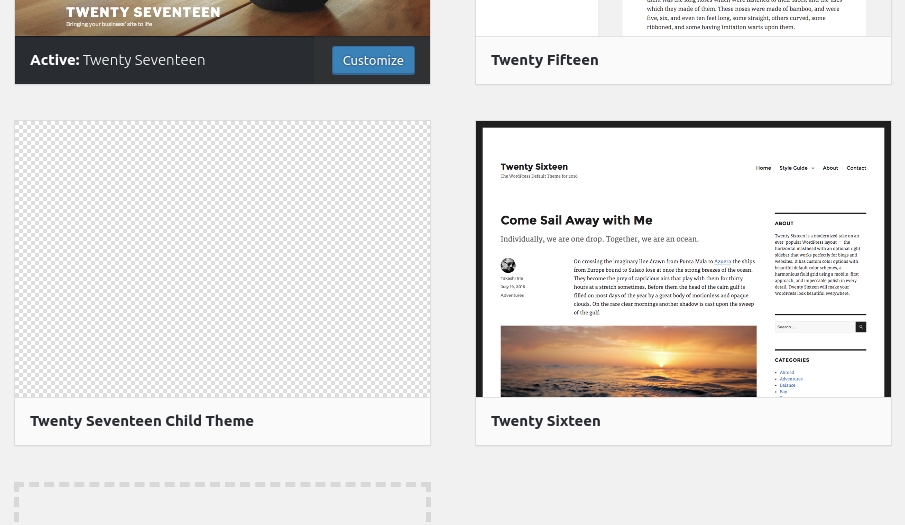Open Style Guide menu item in preview

coord(794,168)
